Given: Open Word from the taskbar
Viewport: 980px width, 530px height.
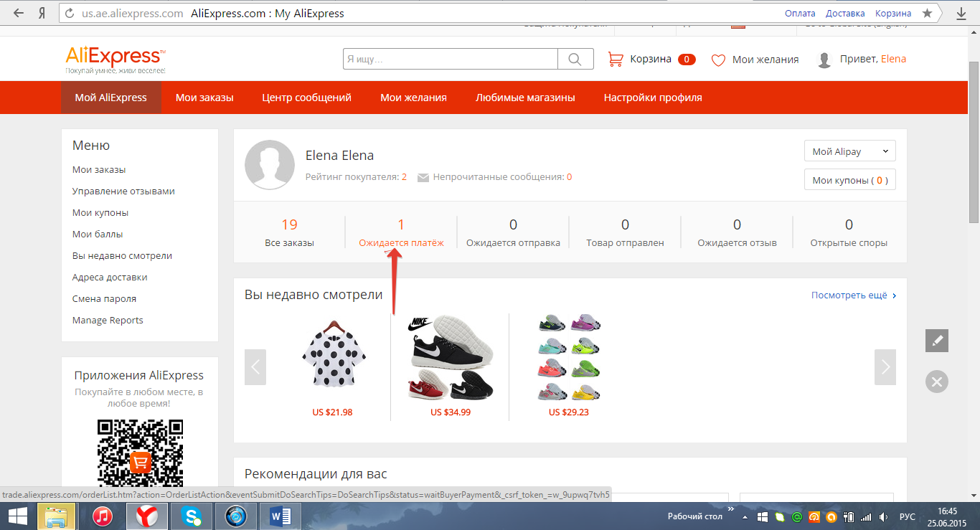Looking at the screenshot, I should click(281, 516).
